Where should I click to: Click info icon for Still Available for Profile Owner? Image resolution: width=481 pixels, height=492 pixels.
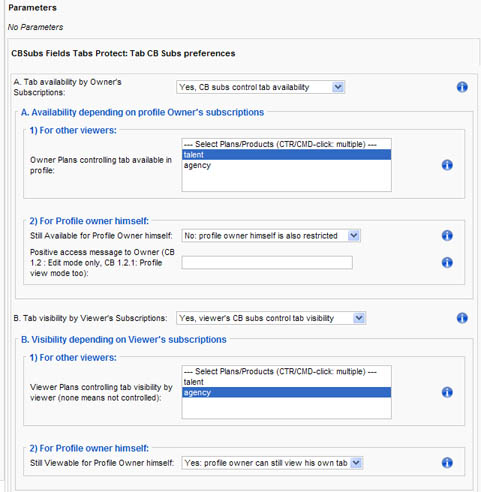447,235
